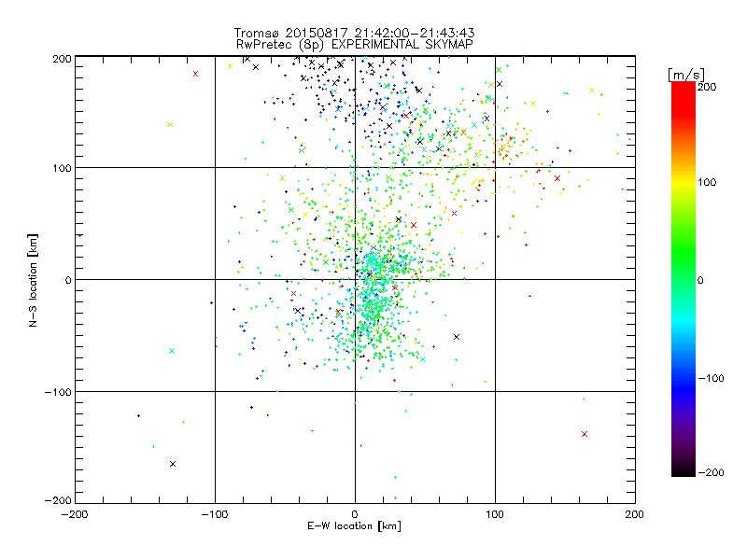Image resolution: width=747 pixels, height=560 pixels.
Task: Select the purple X marker southeast of the origin
Action: pos(457,337)
